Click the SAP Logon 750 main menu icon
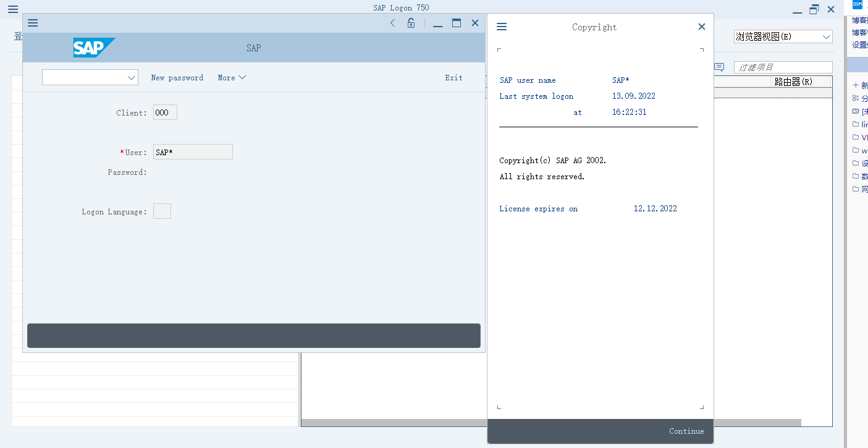 tap(13, 9)
